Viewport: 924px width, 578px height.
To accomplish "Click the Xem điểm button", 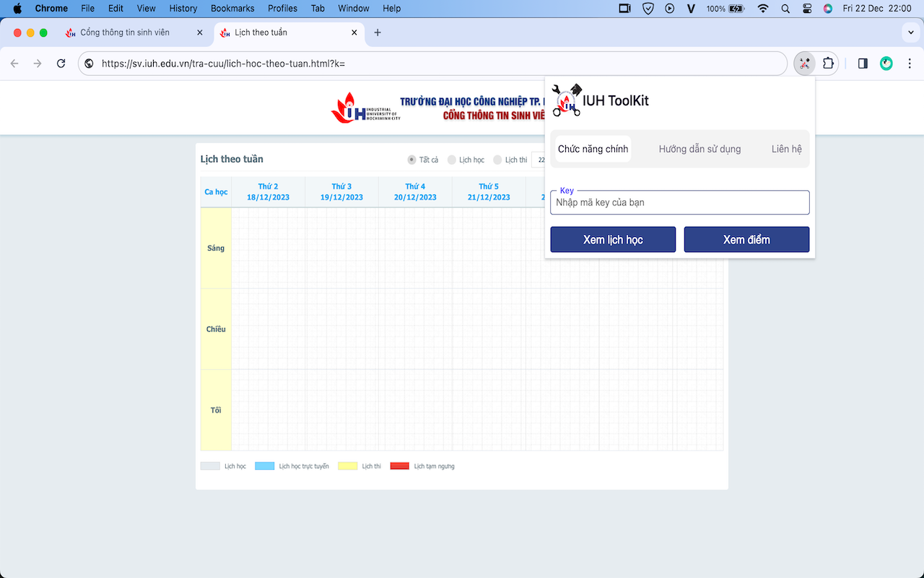I will (746, 240).
